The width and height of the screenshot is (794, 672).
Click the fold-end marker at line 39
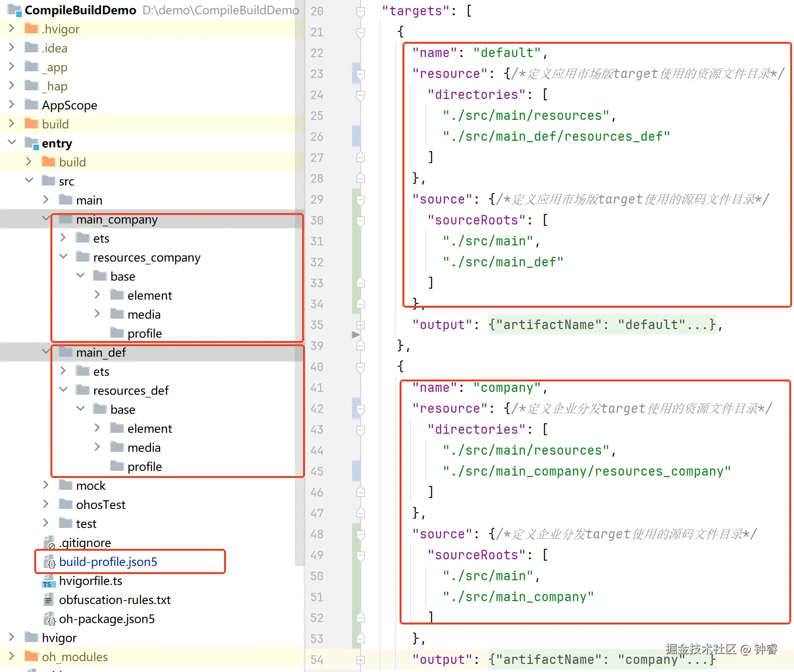pos(361,346)
